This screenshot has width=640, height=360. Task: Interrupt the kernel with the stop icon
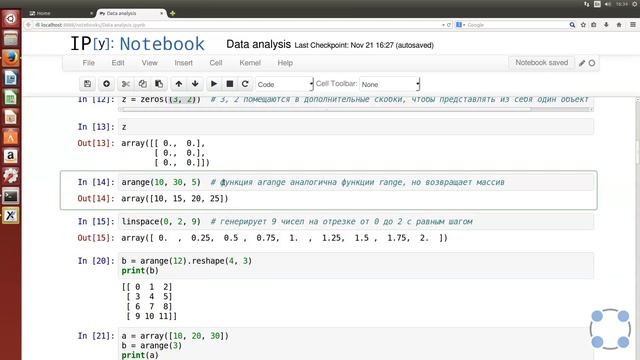point(230,84)
